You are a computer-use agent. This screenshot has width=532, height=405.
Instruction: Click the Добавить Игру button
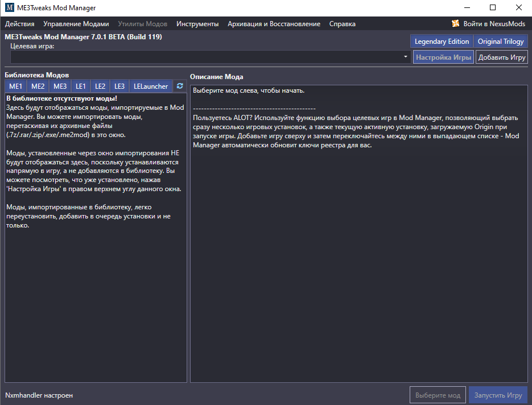(501, 57)
